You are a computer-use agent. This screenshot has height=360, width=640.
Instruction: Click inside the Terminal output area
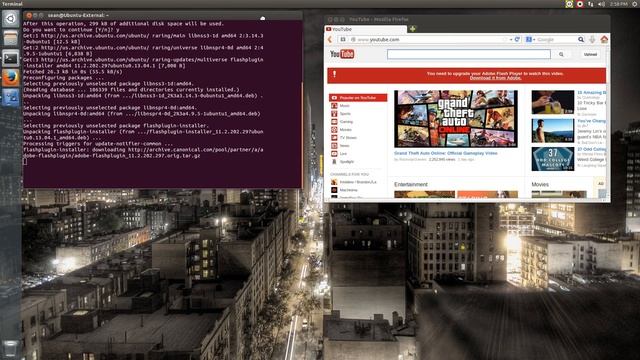pos(162,104)
